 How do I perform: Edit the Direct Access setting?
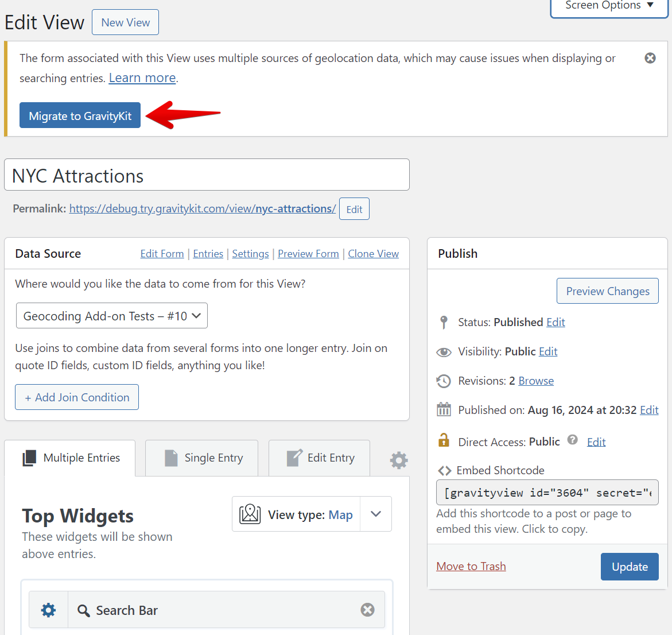point(596,442)
